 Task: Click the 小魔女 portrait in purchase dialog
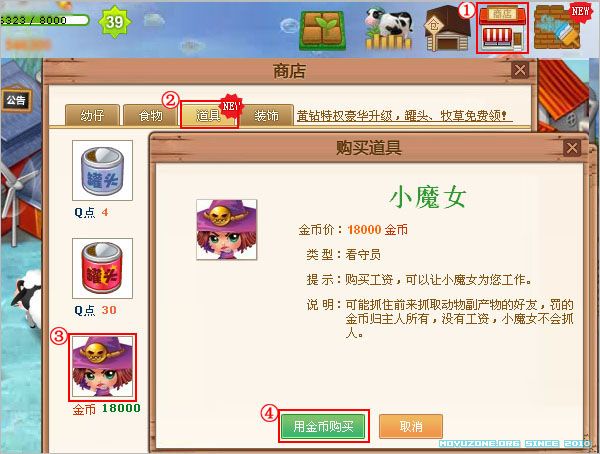(227, 230)
